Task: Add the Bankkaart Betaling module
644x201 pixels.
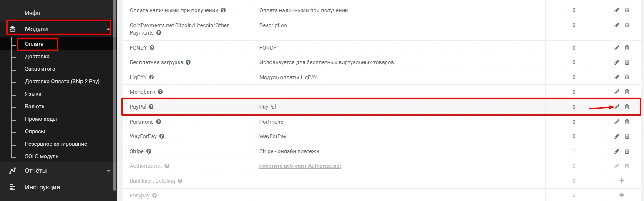Action: pyautogui.click(x=621, y=181)
